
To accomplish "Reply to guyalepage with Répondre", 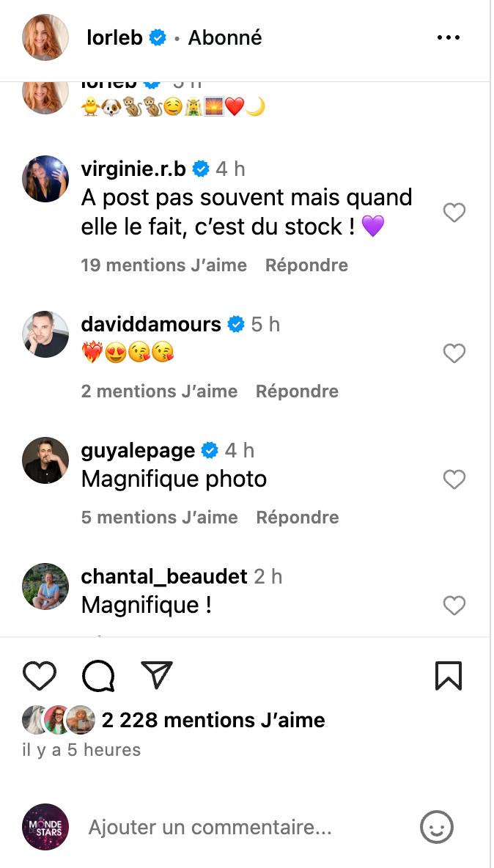I will tap(298, 517).
